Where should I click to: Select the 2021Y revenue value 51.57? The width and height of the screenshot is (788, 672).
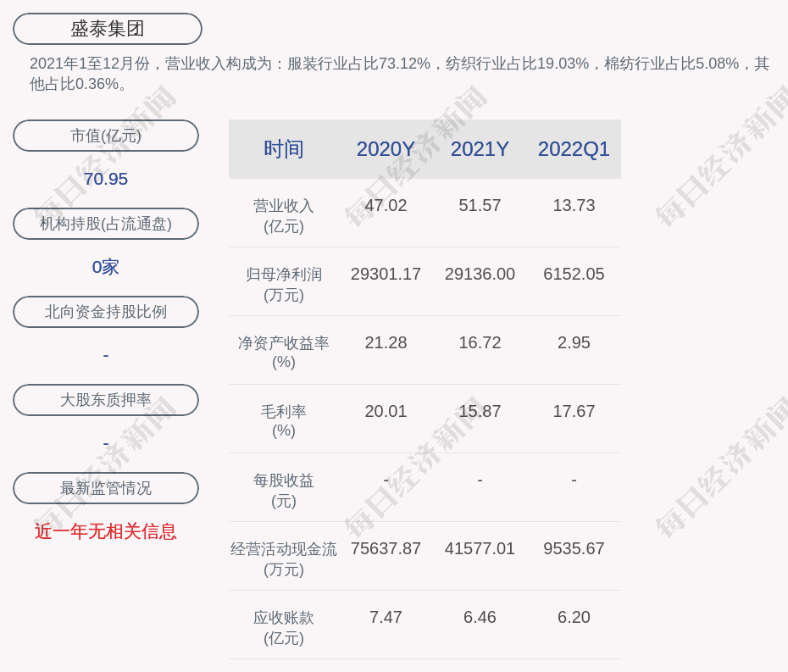click(480, 206)
